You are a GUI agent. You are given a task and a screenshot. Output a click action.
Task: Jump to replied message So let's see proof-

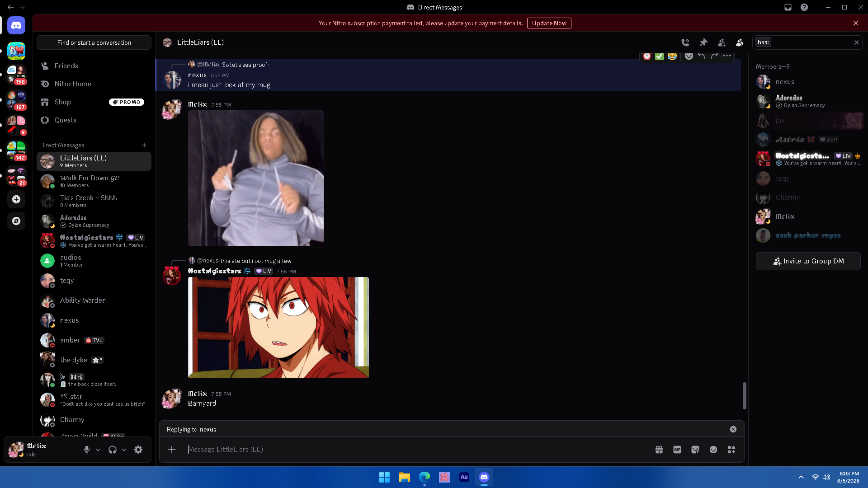245,65
